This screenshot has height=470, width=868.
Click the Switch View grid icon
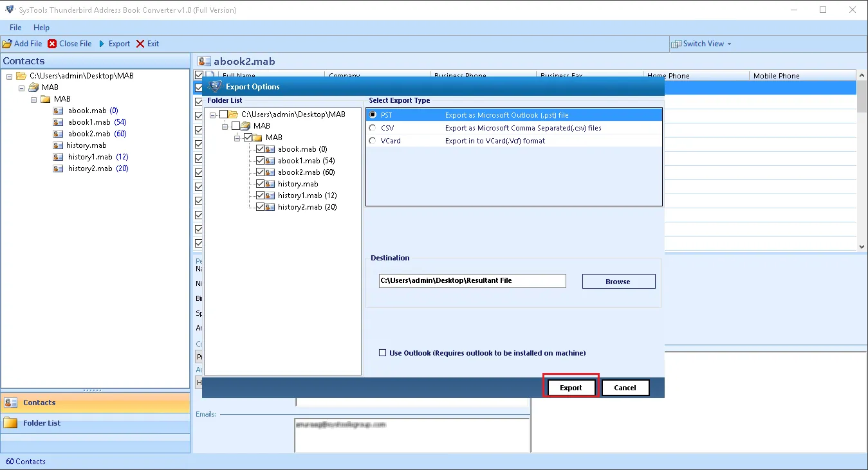pos(676,43)
